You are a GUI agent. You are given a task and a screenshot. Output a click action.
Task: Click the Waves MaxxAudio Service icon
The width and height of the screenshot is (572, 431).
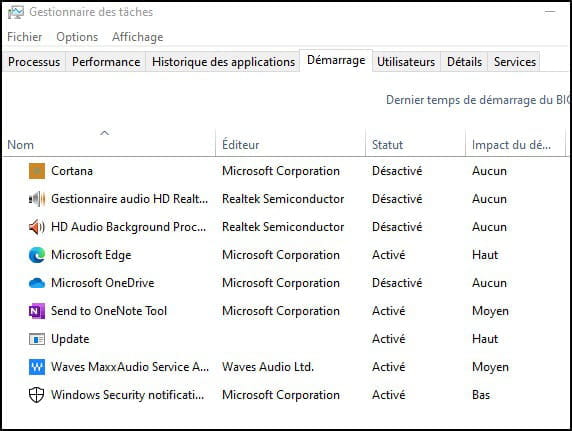[37, 367]
